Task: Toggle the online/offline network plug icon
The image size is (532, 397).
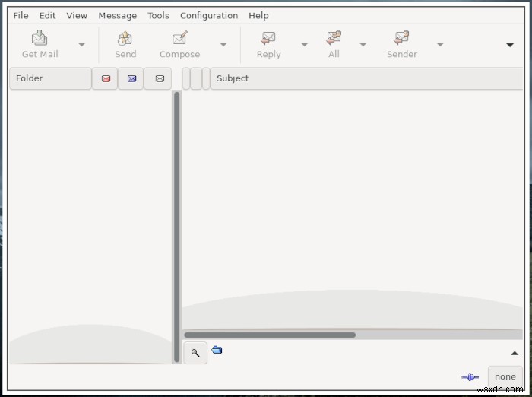Action: tap(470, 377)
